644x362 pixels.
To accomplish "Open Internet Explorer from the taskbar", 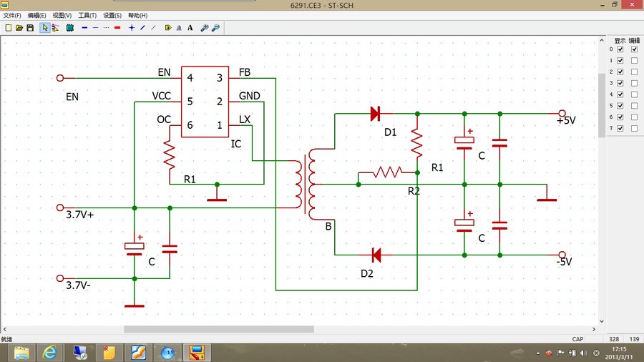I will (x=49, y=352).
